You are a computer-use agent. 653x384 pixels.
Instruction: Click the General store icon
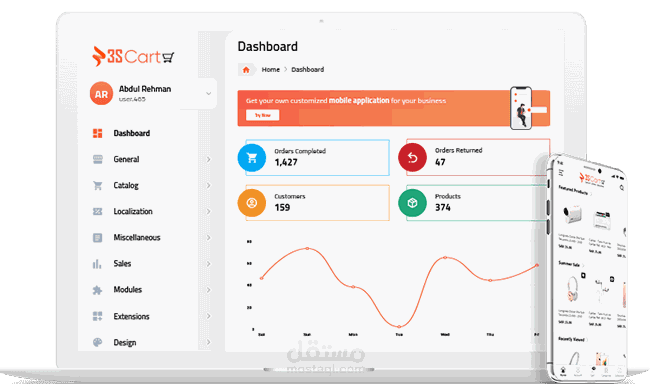pos(97,160)
